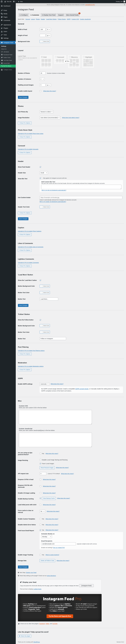Click the Appearance paintbrush icon
Image resolution: width=126 pixels, height=644 pixels.
[2, 25]
